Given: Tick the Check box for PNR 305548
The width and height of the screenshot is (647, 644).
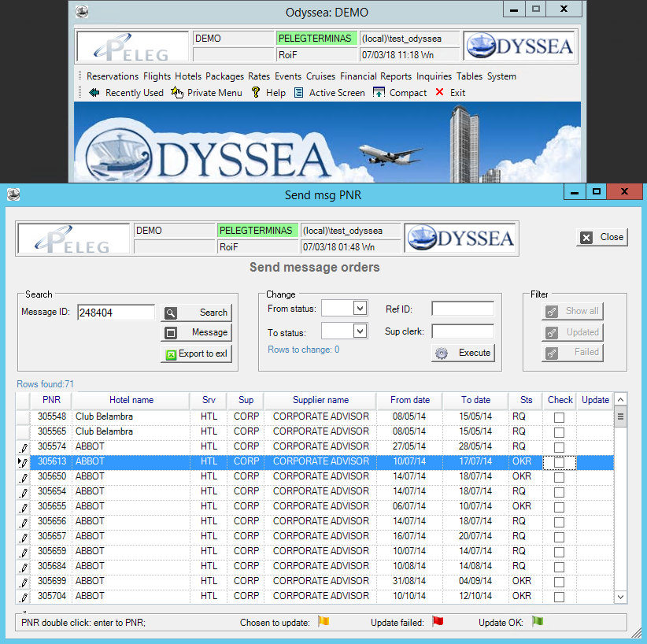Looking at the screenshot, I should (559, 417).
